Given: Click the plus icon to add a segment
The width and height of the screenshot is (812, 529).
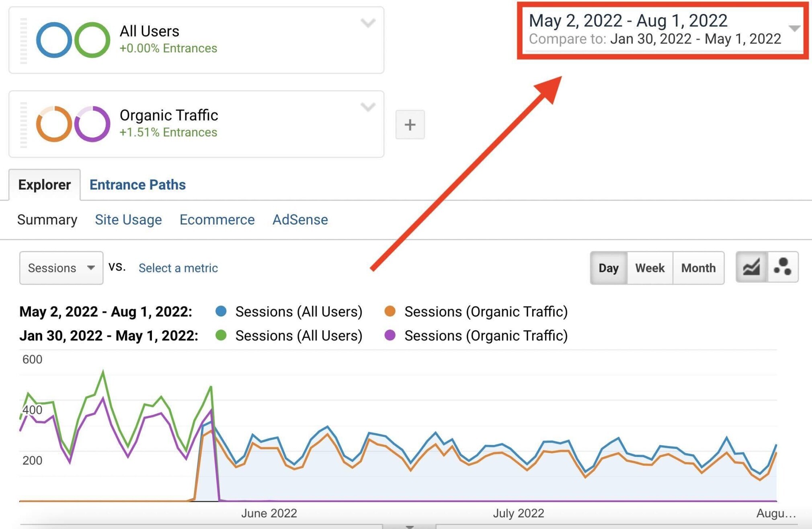Looking at the screenshot, I should point(410,125).
